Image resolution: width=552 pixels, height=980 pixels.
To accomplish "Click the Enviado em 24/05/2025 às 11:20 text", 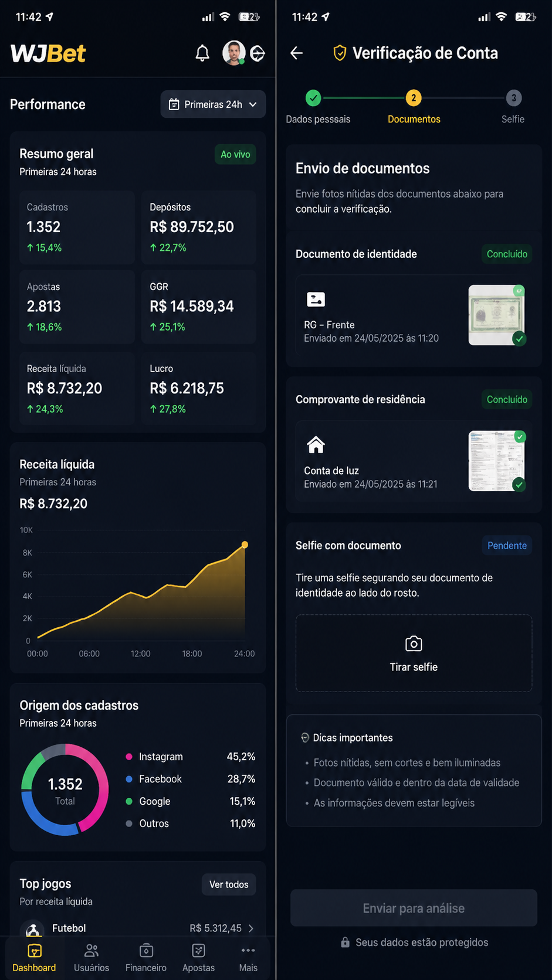I will (x=371, y=338).
